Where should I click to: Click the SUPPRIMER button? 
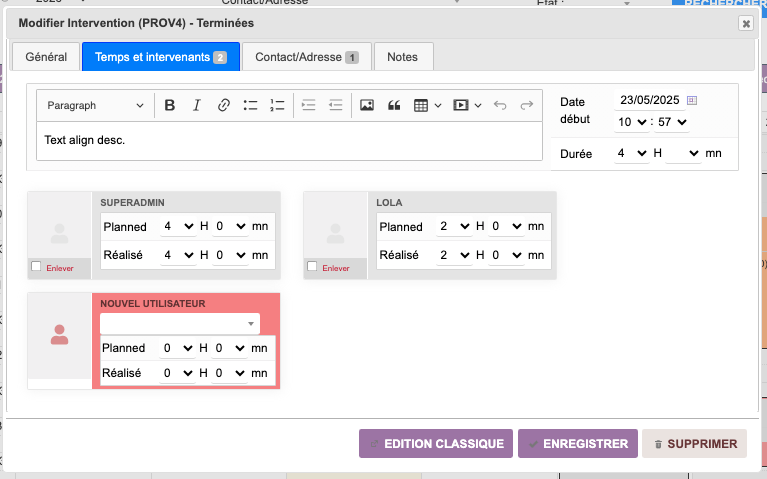pyautogui.click(x=694, y=444)
